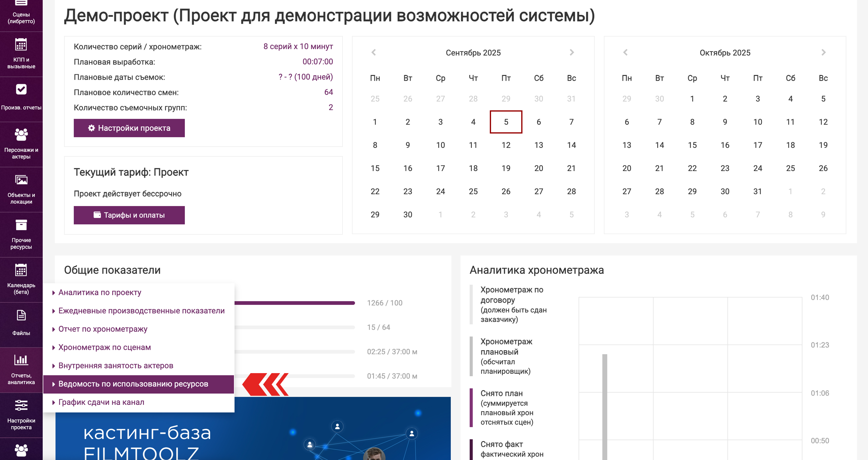The height and width of the screenshot is (460, 868).
Task: Click the Общие показатели heading
Action: [112, 270]
